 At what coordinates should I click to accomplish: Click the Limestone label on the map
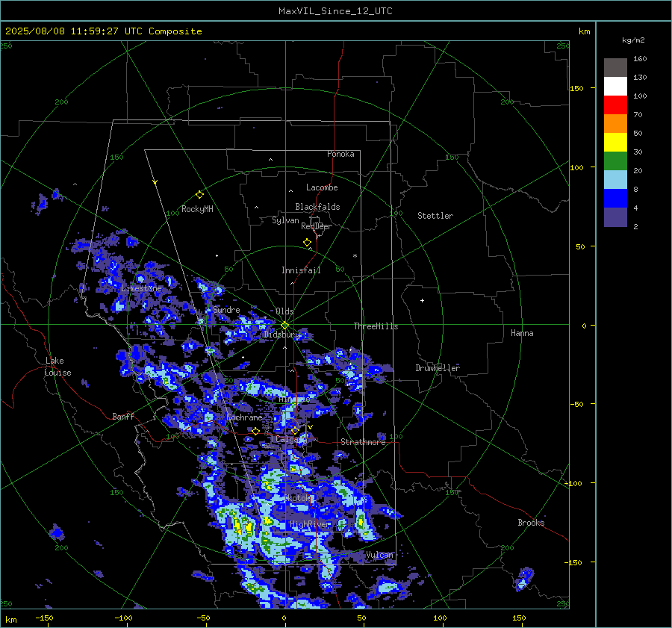tap(141, 288)
